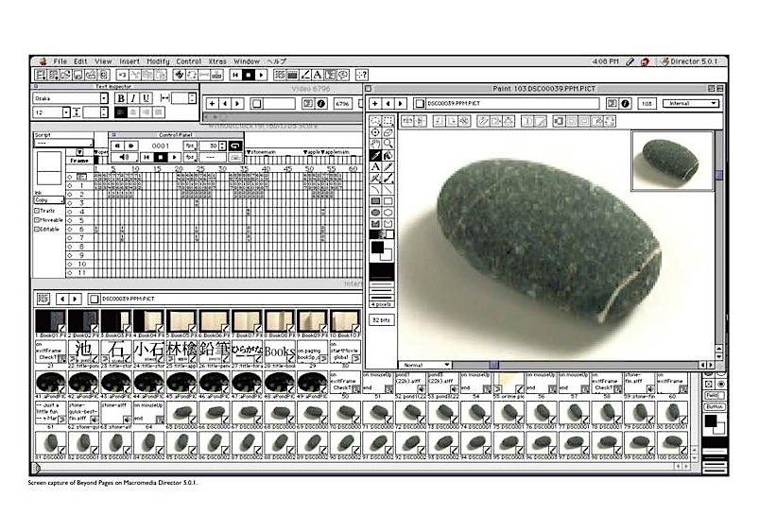
Task: Click the 32 bits color depth indicator
Action: tap(382, 320)
